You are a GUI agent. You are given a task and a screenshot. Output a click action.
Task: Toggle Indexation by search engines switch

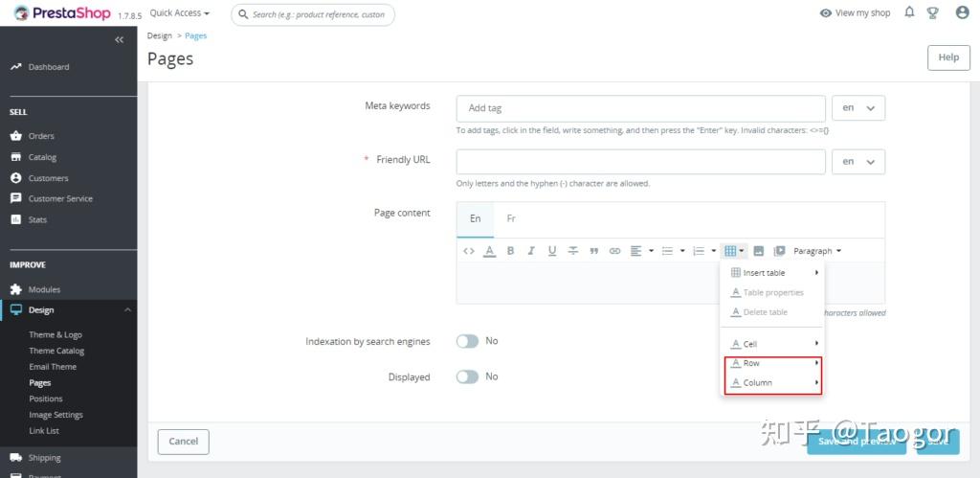tap(467, 341)
